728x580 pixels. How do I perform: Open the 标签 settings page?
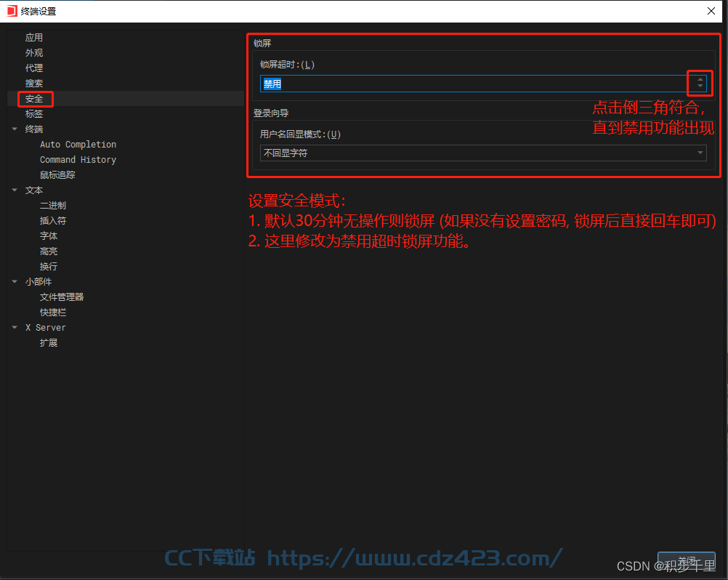tap(34, 114)
